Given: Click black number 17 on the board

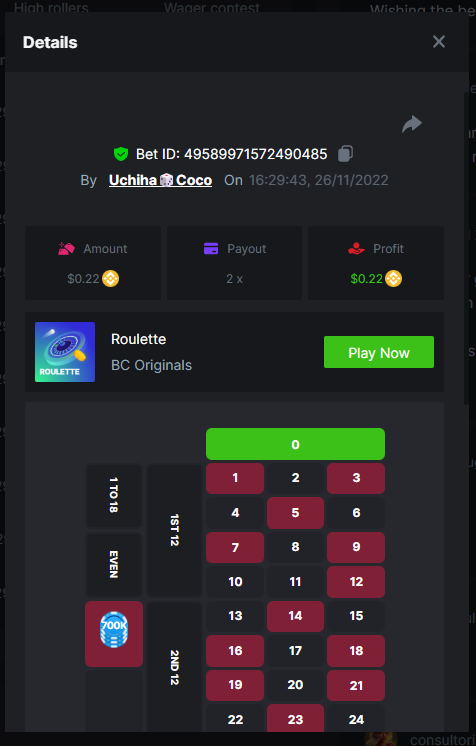Looking at the screenshot, I should [x=295, y=650].
